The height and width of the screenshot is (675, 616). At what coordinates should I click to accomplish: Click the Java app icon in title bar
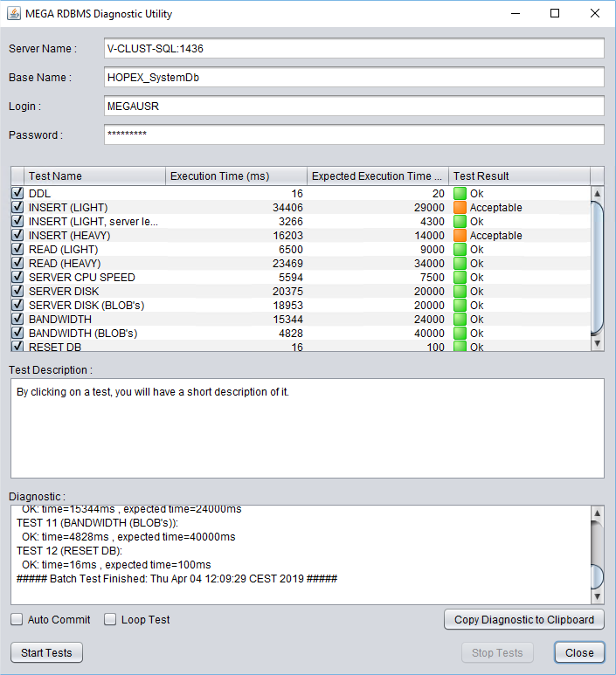[13, 13]
